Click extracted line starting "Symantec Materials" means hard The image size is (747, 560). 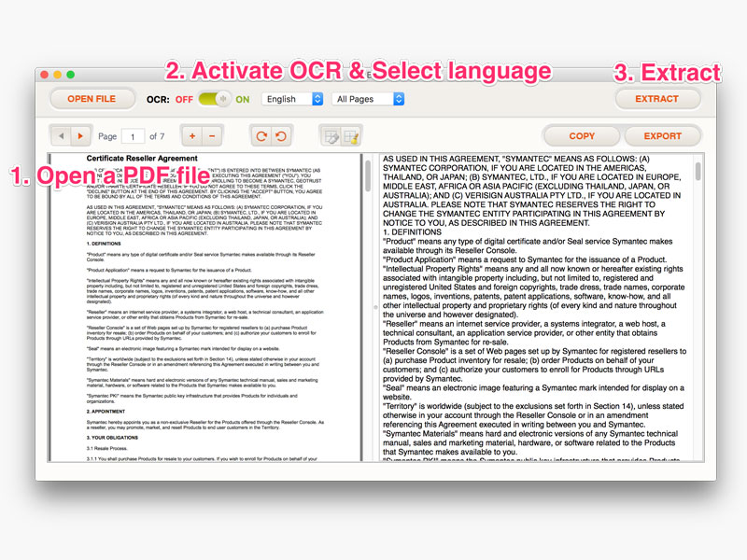click(530, 433)
